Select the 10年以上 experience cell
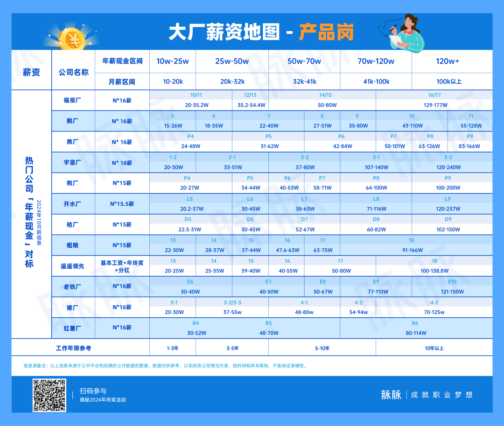The width and height of the screenshot is (504, 426). [x=434, y=348]
